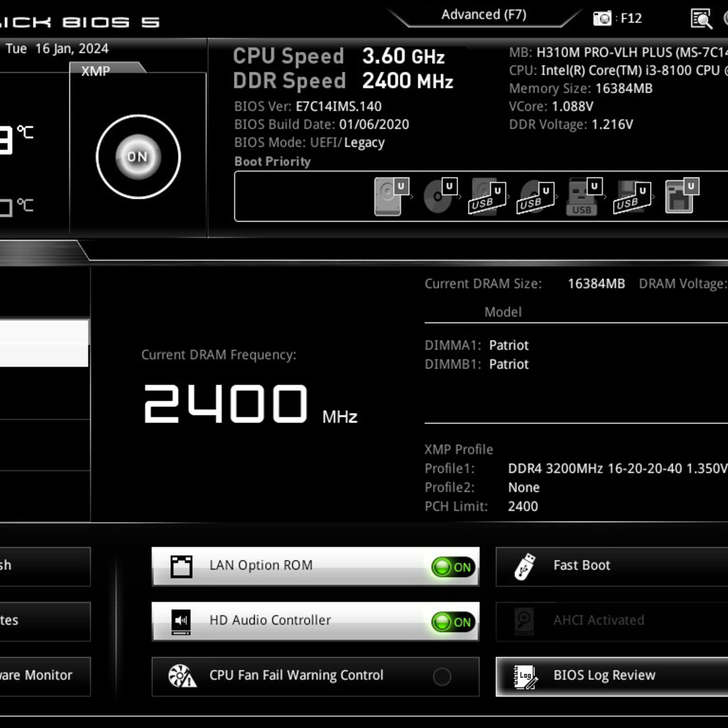Image resolution: width=728 pixels, height=728 pixels.
Task: Click the DDR Voltage 1.216V reading
Action: tap(612, 124)
